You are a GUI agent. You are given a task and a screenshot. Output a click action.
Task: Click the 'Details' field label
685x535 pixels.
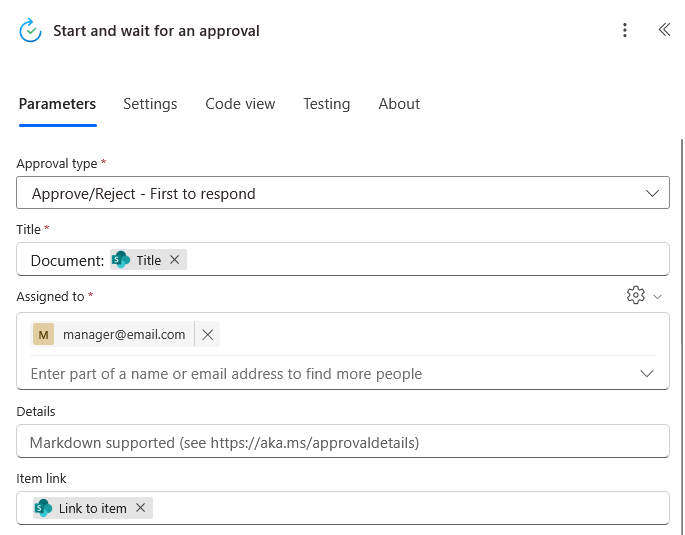coord(36,411)
